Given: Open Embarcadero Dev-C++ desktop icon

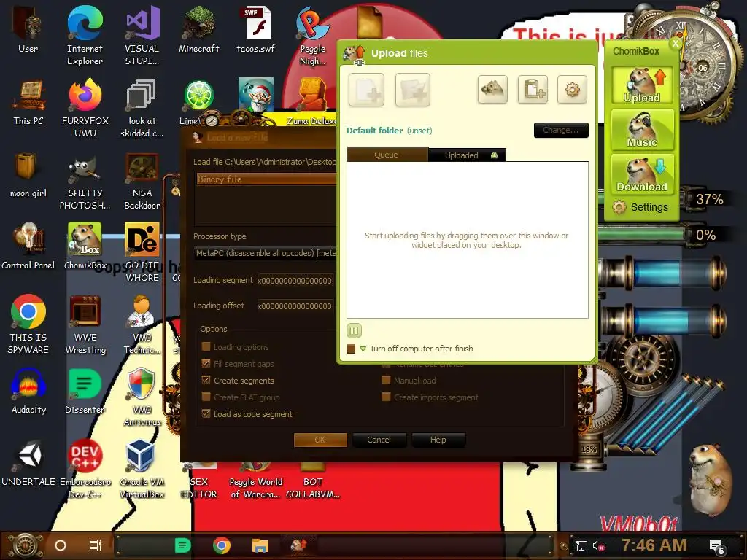Looking at the screenshot, I should click(85, 469).
